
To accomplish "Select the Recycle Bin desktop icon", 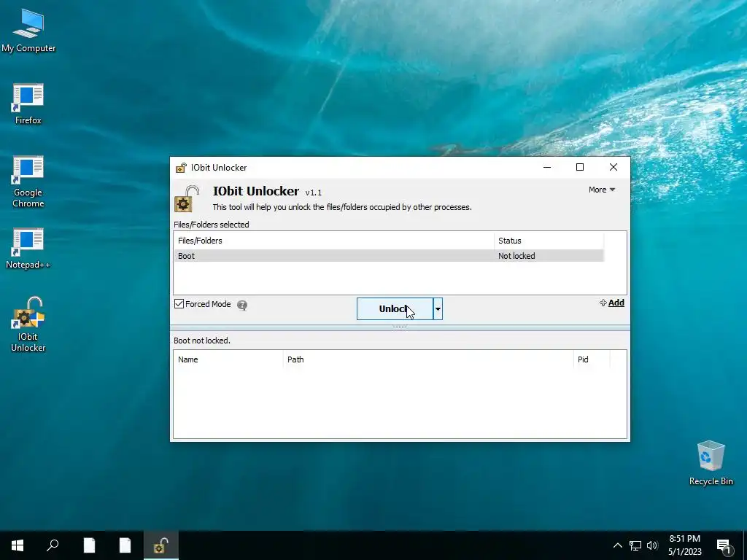I will click(711, 463).
